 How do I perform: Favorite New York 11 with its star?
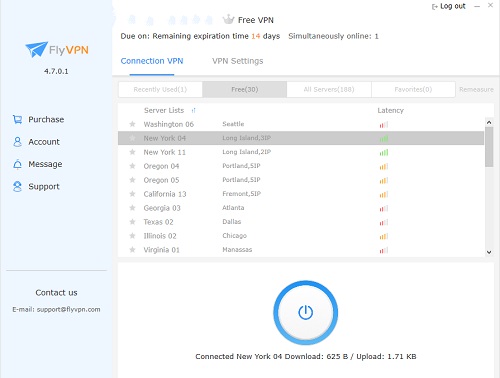132,152
